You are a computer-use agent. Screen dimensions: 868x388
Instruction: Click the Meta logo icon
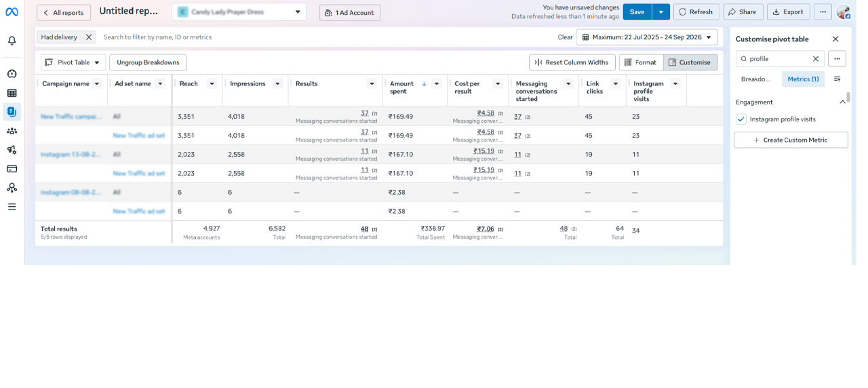(x=12, y=12)
